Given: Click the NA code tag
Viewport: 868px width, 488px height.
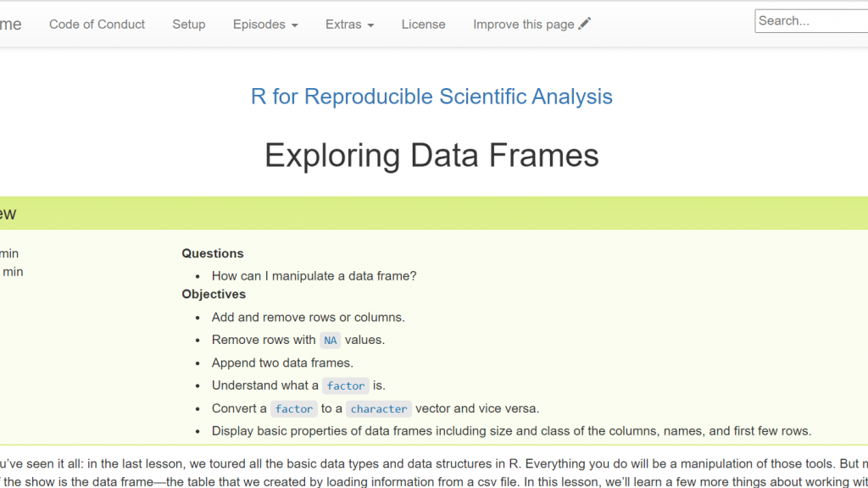Looking at the screenshot, I should 330,341.
